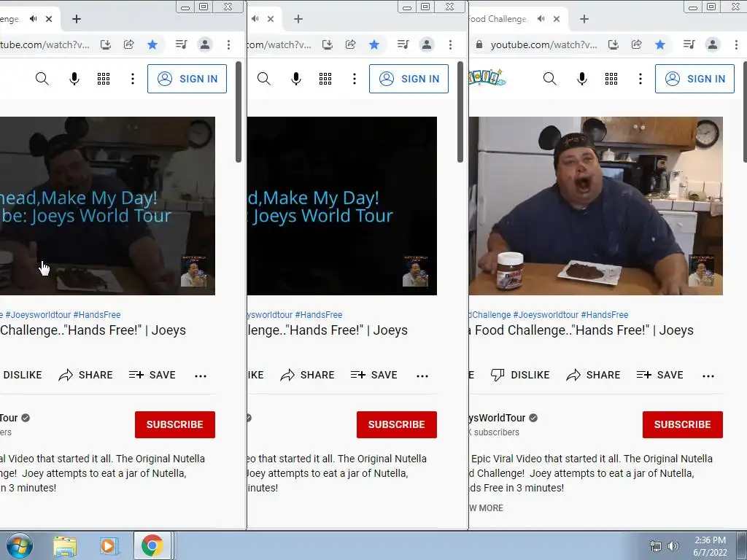
Task: Click SUBSCRIBE button in left window
Action: (175, 425)
